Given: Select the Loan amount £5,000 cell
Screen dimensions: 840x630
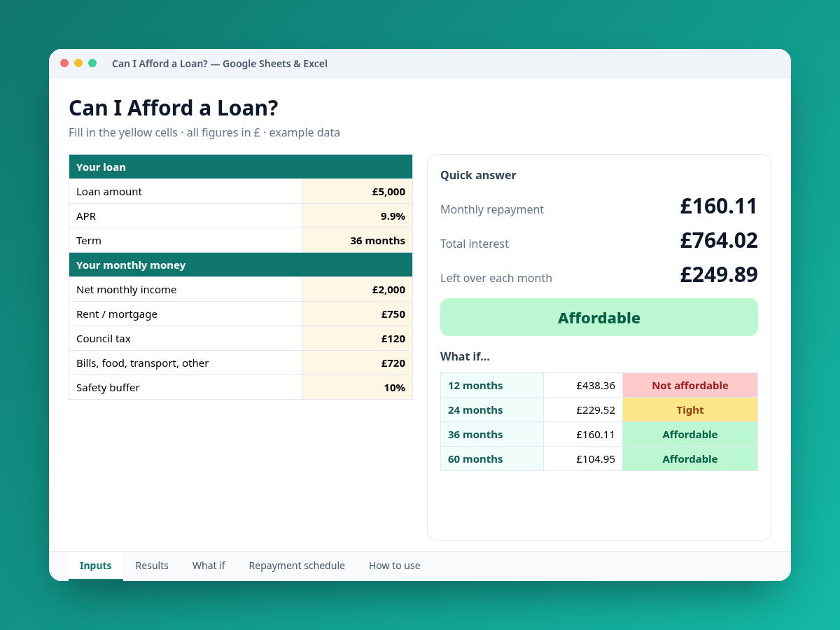Looking at the screenshot, I should pos(357,191).
